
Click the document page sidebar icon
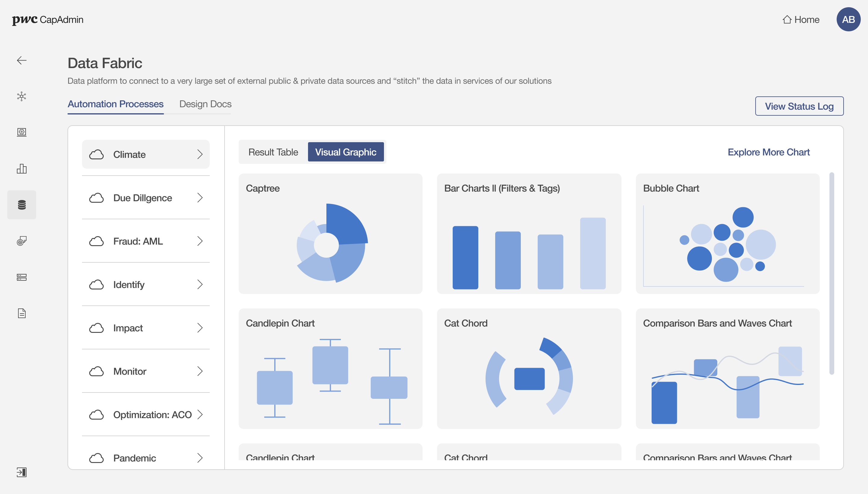22,313
